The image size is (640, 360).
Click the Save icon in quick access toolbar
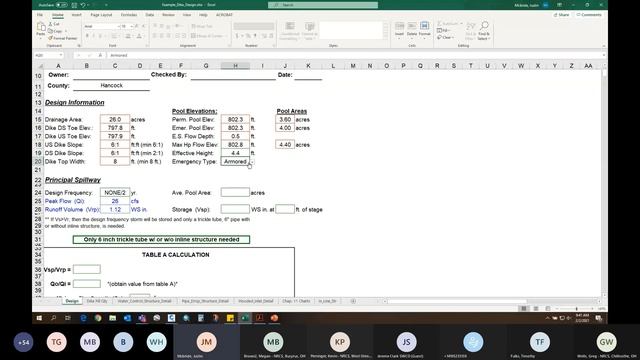[74, 5]
